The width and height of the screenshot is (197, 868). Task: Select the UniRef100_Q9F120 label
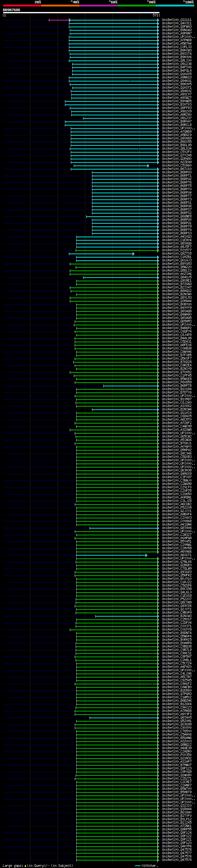(x=176, y=843)
